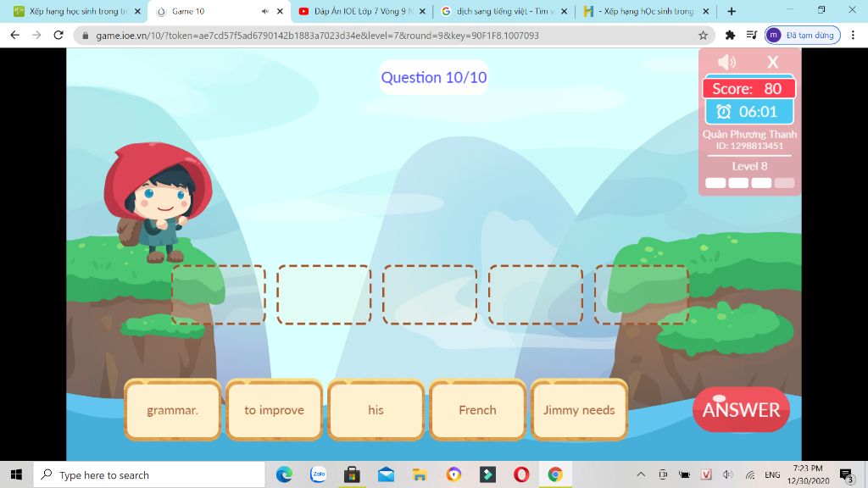Choose the 'French' word tile

point(477,410)
